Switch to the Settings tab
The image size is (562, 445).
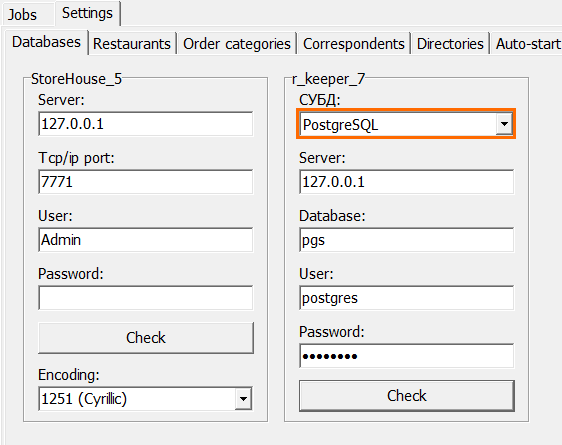click(x=87, y=14)
